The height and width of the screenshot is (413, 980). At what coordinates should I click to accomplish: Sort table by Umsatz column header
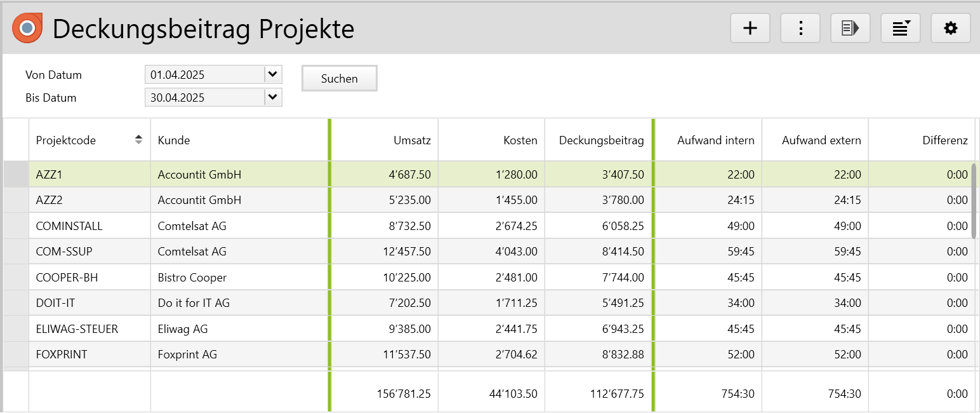click(x=412, y=140)
